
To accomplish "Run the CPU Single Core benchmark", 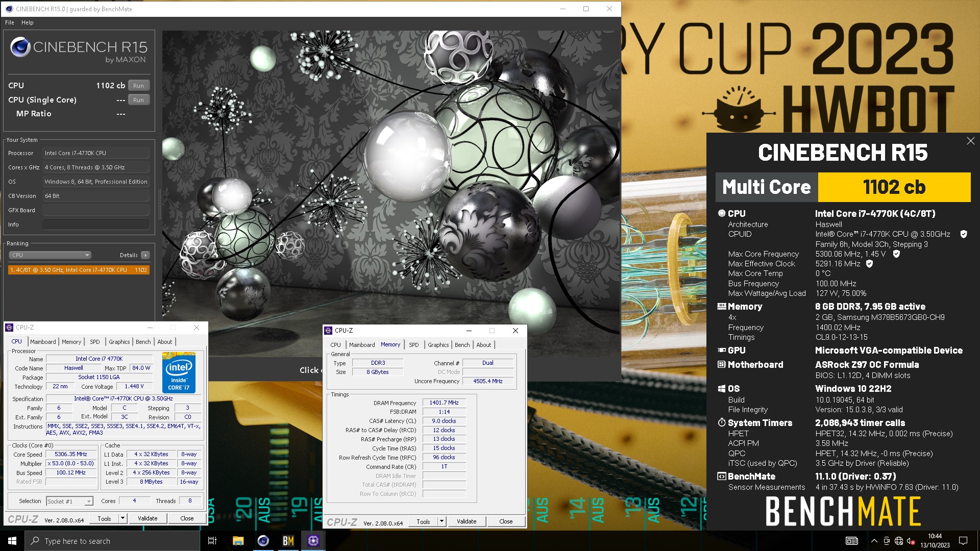I will [138, 100].
